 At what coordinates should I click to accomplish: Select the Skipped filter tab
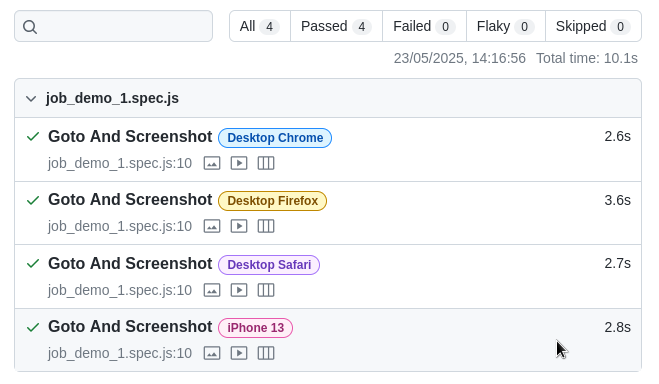(x=593, y=26)
